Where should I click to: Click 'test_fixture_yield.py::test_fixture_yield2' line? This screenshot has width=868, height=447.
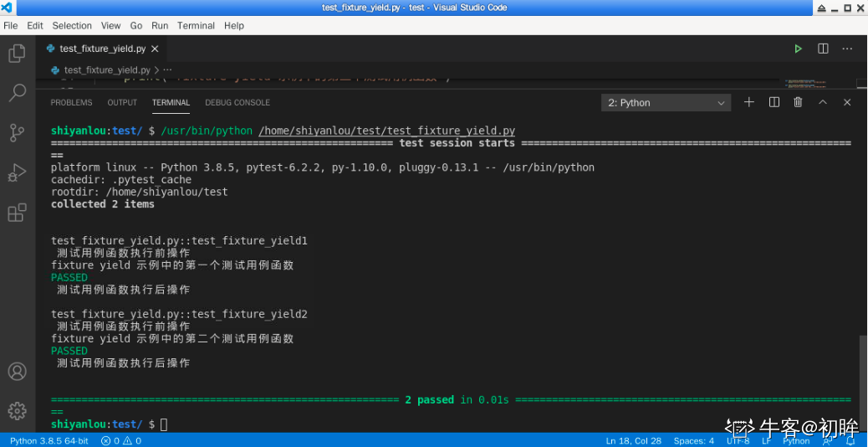click(179, 314)
